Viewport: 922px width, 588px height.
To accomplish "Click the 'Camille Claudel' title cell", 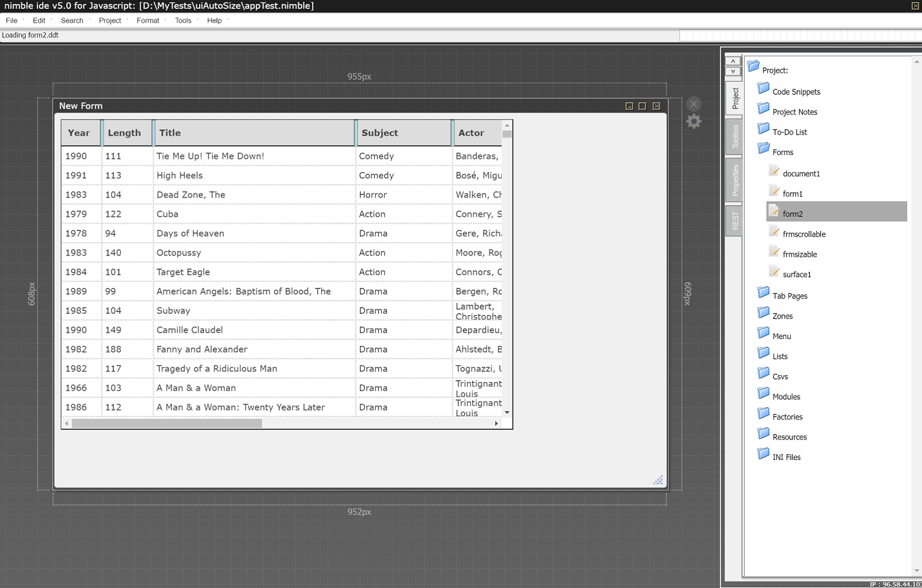I will (x=254, y=330).
